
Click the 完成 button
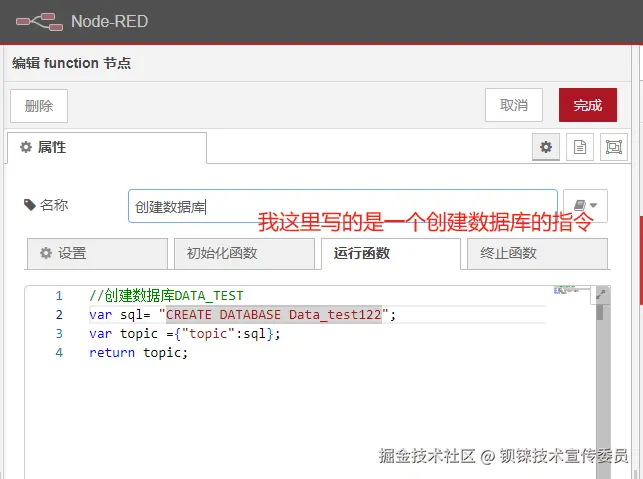pyautogui.click(x=588, y=105)
